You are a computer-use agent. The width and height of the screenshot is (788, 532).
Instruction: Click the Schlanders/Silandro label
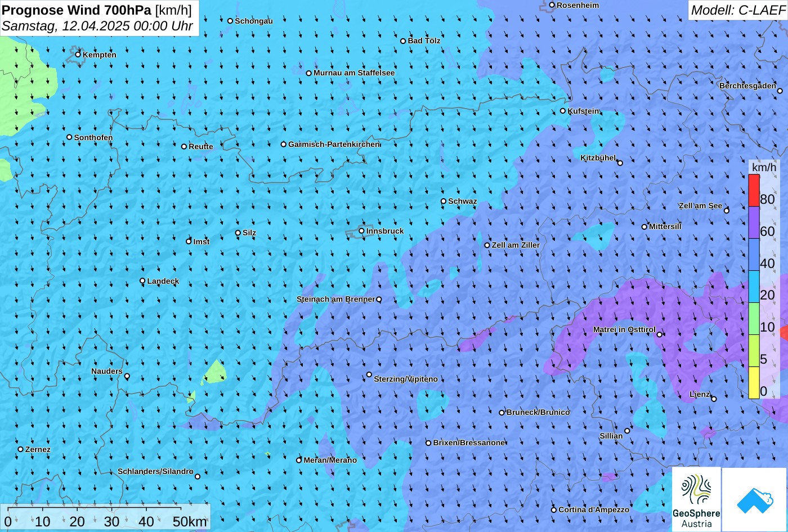(155, 472)
